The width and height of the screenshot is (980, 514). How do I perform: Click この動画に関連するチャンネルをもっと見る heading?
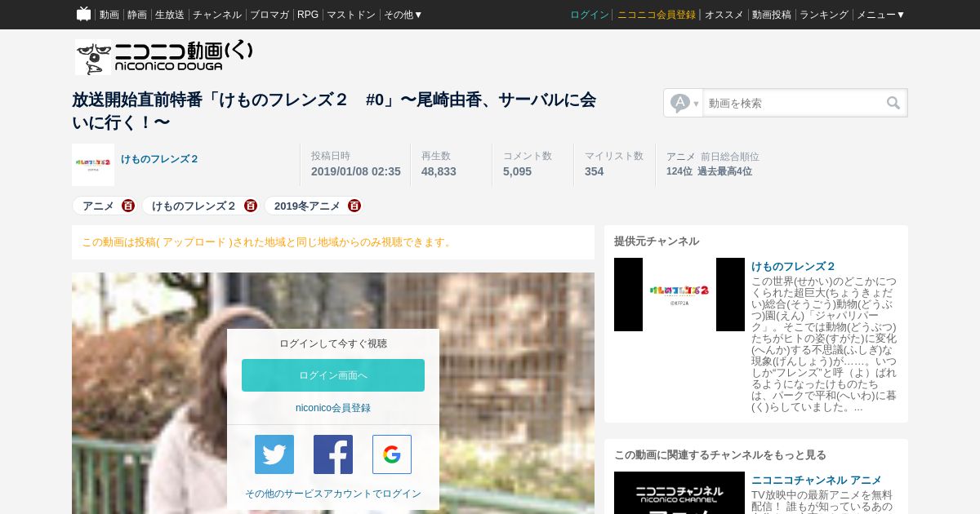coord(720,455)
